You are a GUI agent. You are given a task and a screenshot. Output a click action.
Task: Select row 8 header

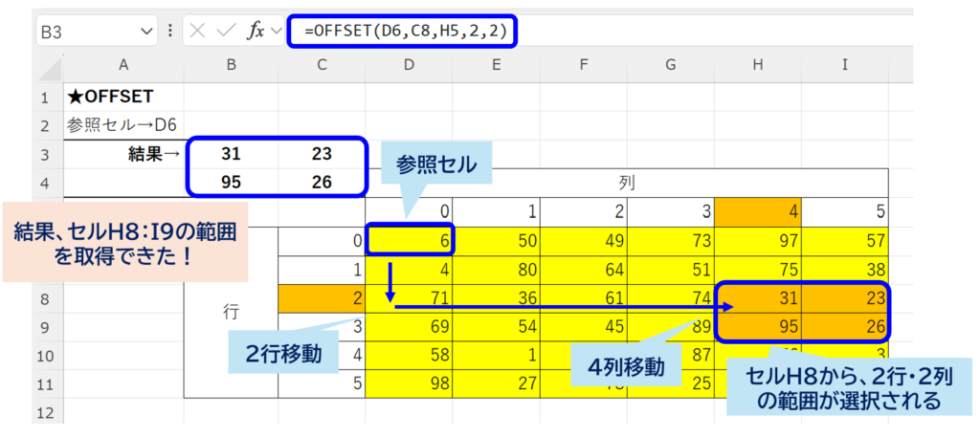pyautogui.click(x=44, y=298)
